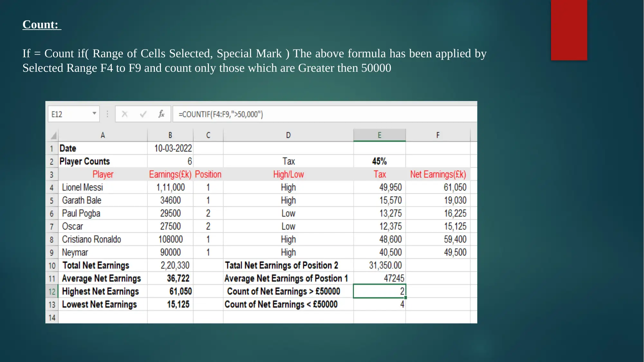Click 'Count of Net Earnings < £50000' cell
This screenshot has width=644, height=362.
click(x=288, y=304)
